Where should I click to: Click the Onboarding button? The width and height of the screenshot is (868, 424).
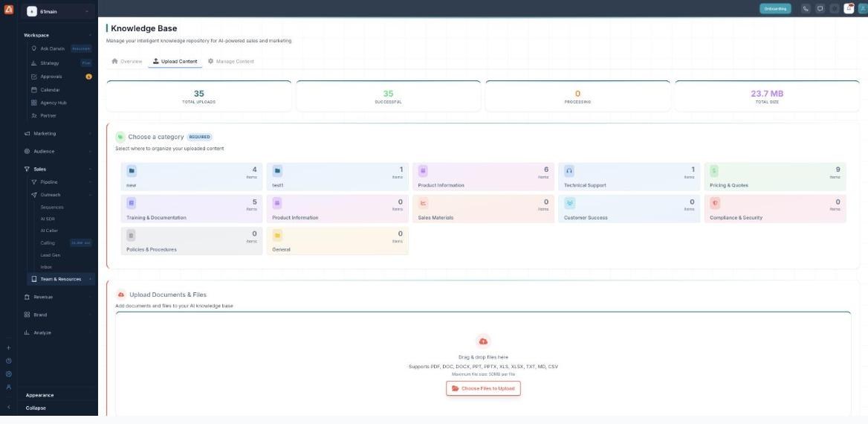pos(775,9)
